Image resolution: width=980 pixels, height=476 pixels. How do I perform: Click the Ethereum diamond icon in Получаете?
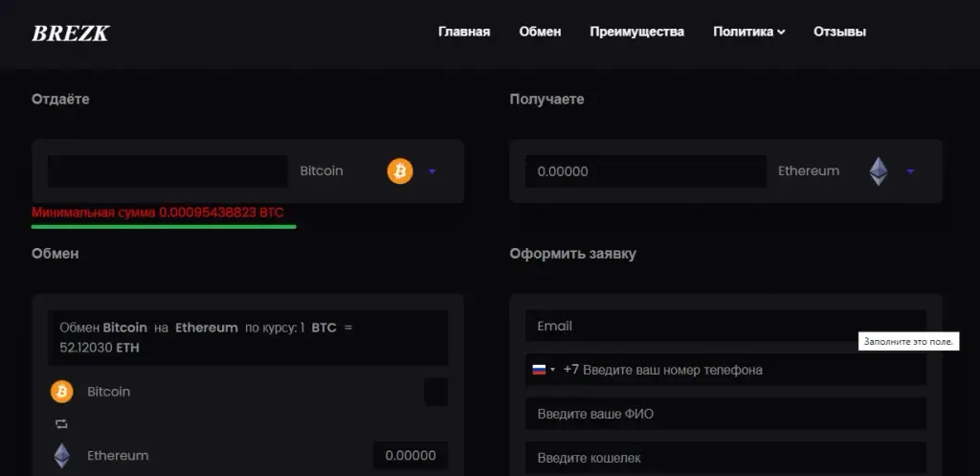click(879, 171)
